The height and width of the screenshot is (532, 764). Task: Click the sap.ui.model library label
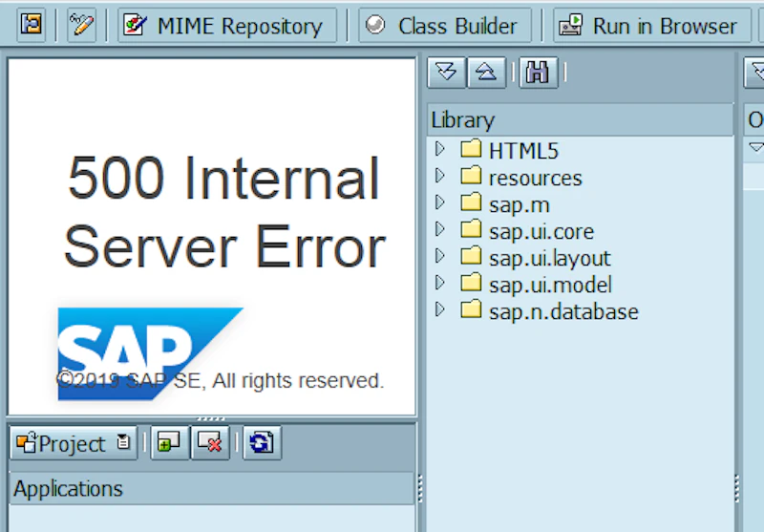point(550,286)
